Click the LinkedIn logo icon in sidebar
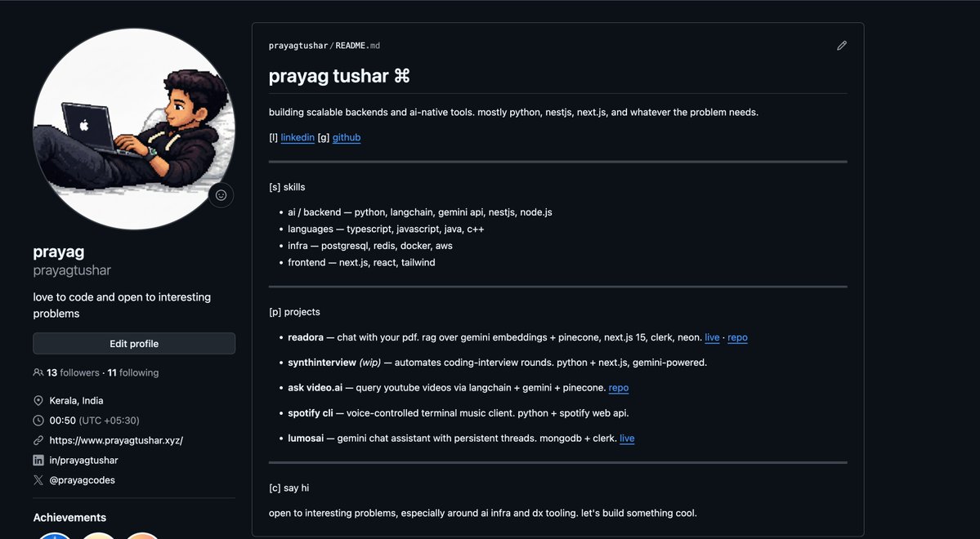The image size is (980, 539). coord(38,461)
